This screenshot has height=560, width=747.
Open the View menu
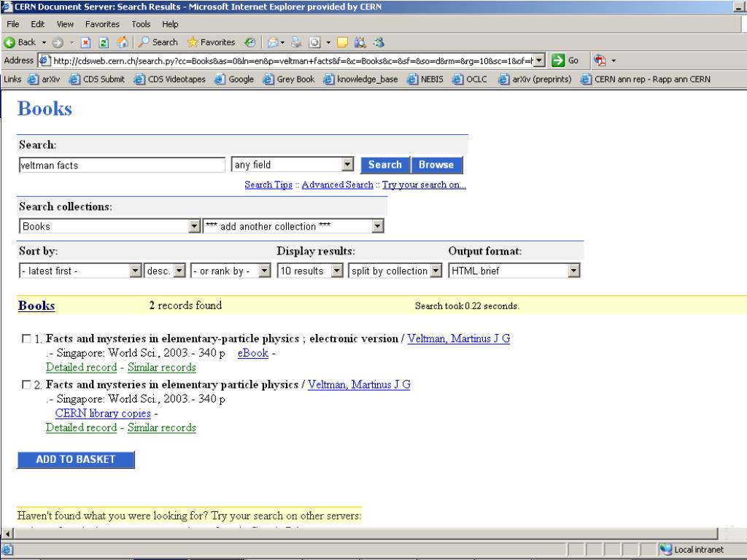[65, 24]
